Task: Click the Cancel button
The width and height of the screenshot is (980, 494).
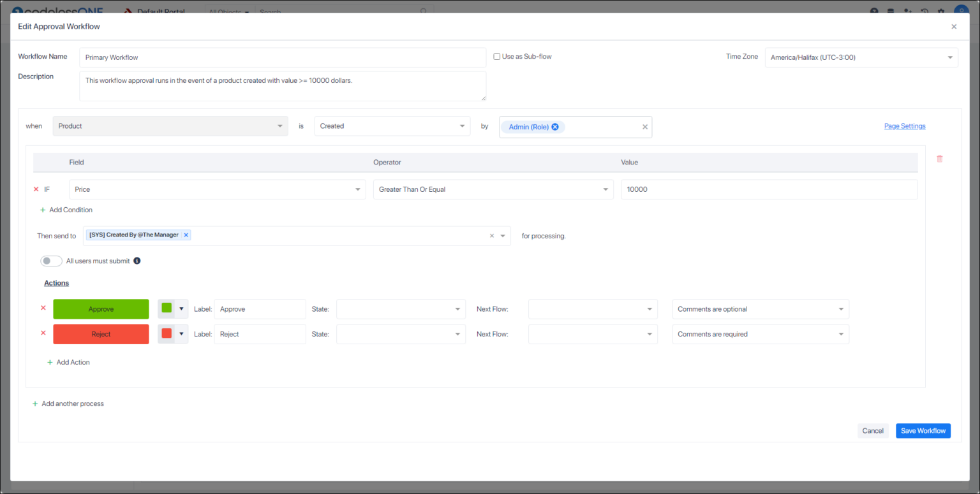Action: click(x=873, y=431)
